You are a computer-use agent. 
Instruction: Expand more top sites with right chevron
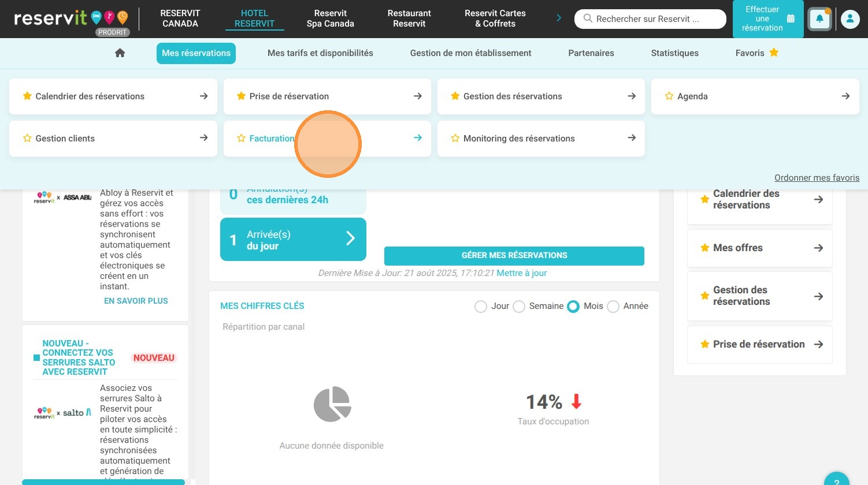(558, 18)
